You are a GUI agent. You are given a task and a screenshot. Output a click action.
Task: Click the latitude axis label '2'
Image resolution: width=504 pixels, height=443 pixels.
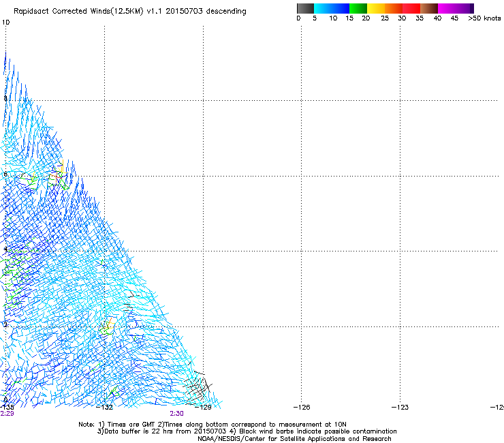click(x=5, y=324)
